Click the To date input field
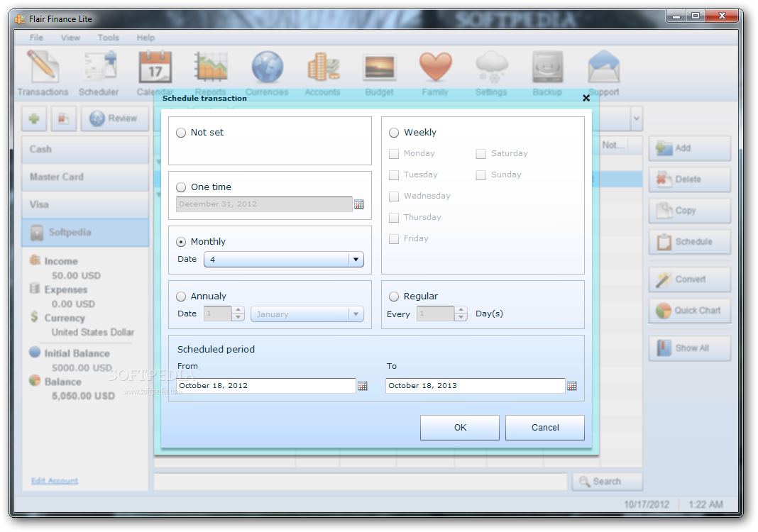The image size is (758, 532). point(476,386)
